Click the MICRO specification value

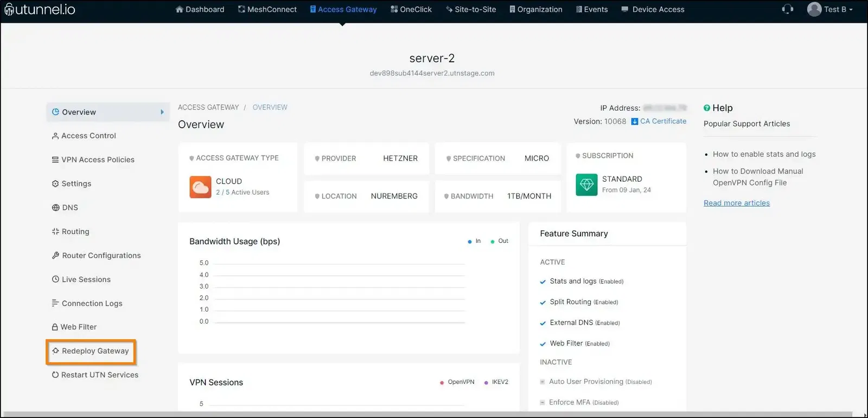point(537,158)
